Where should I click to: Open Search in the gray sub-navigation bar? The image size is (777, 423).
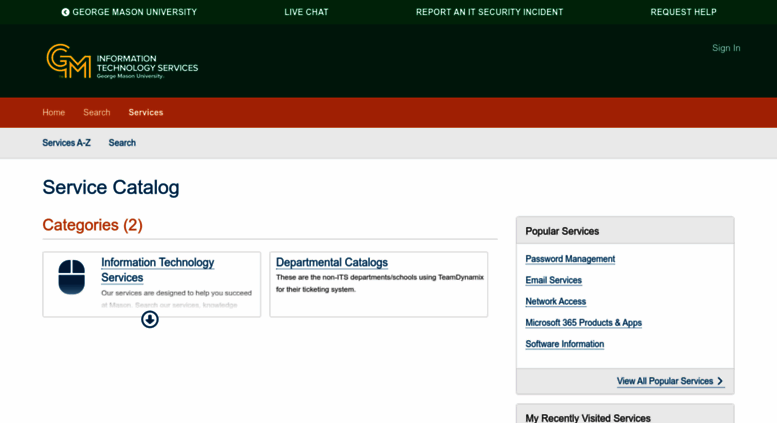[122, 143]
